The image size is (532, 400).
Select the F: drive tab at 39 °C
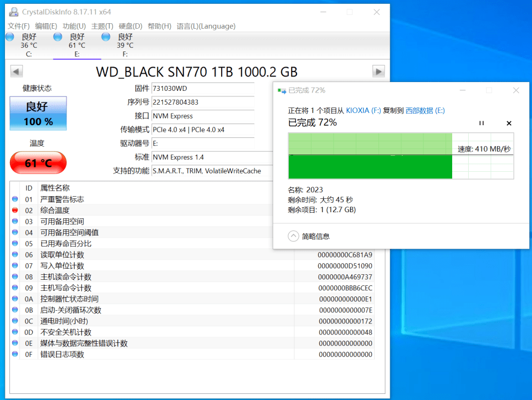(125, 45)
